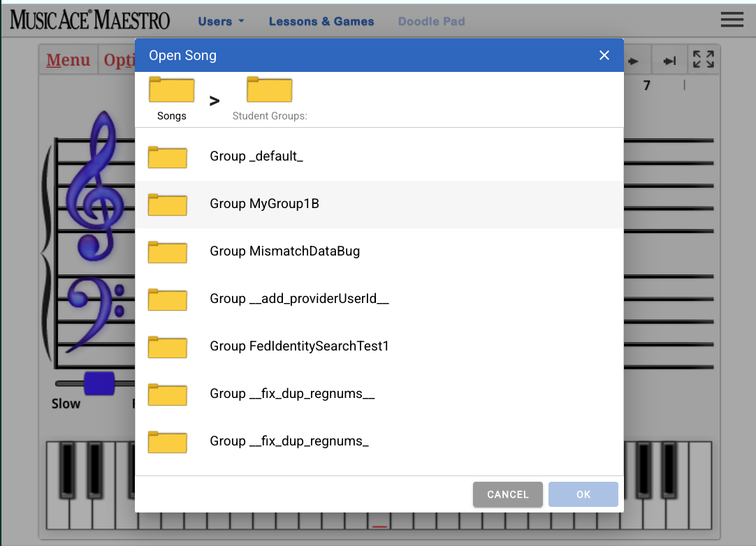
Task: Click the treble clef
Action: click(96, 186)
